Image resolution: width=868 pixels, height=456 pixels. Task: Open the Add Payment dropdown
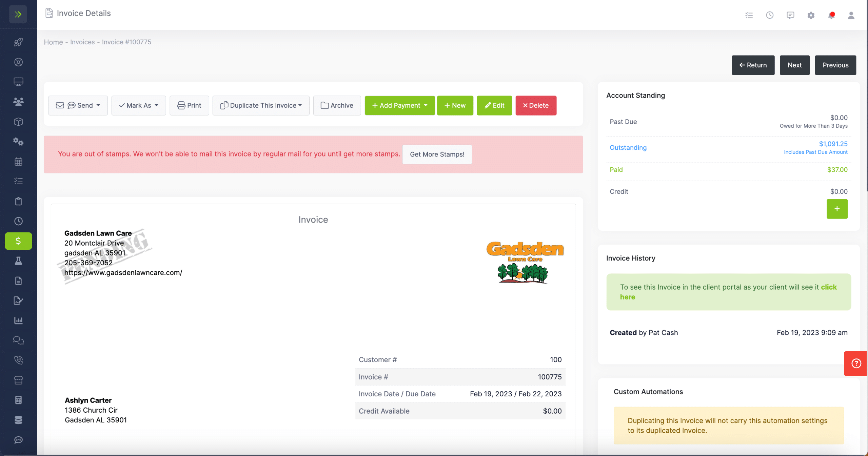[400, 105]
